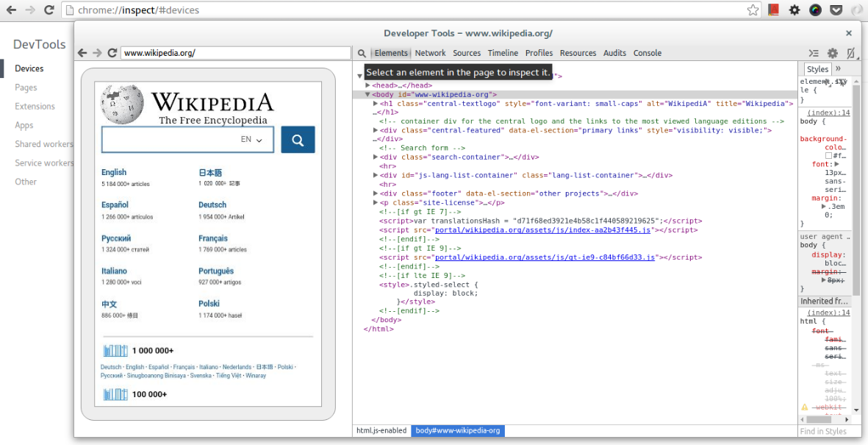
Task: Click Chrome's forward arrow beside the address bar
Action: pyautogui.click(x=30, y=10)
